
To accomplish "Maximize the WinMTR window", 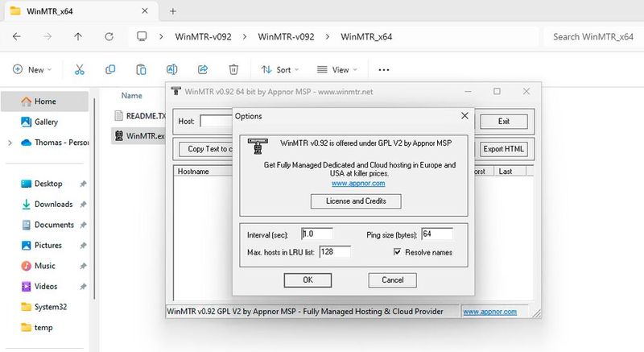I will click(497, 91).
